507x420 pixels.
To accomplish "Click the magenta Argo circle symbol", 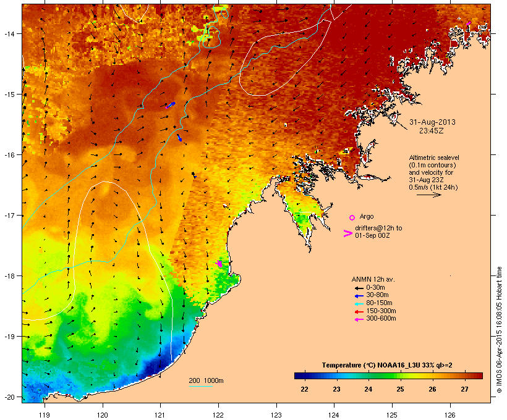I will [x=352, y=217].
